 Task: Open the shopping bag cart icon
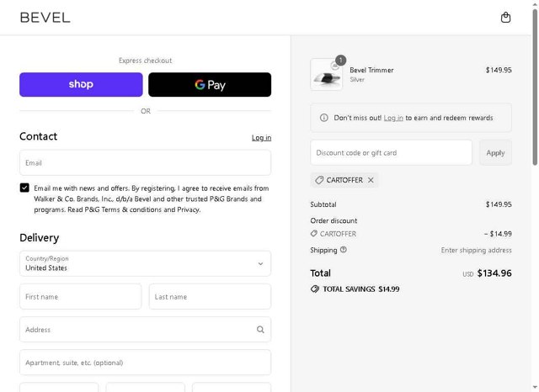tap(505, 17)
